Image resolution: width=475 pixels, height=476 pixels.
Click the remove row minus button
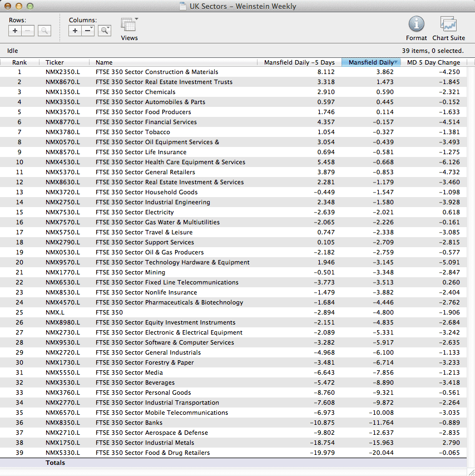[28, 31]
